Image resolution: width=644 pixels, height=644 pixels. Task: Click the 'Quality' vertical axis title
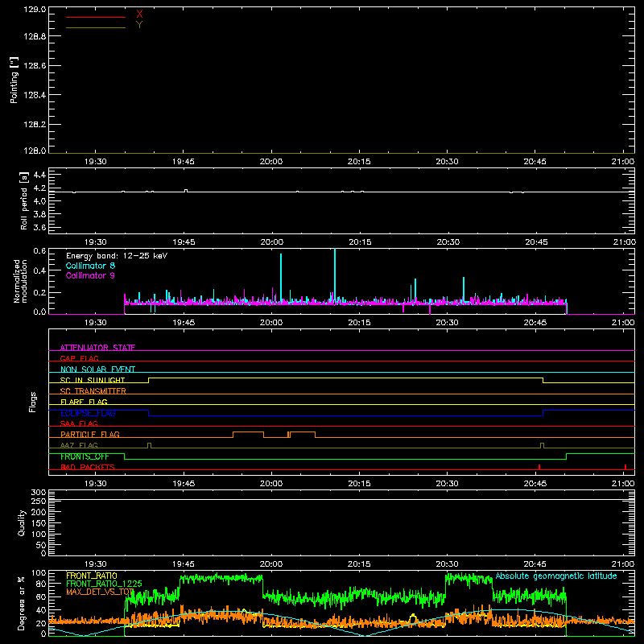[x=22, y=522]
